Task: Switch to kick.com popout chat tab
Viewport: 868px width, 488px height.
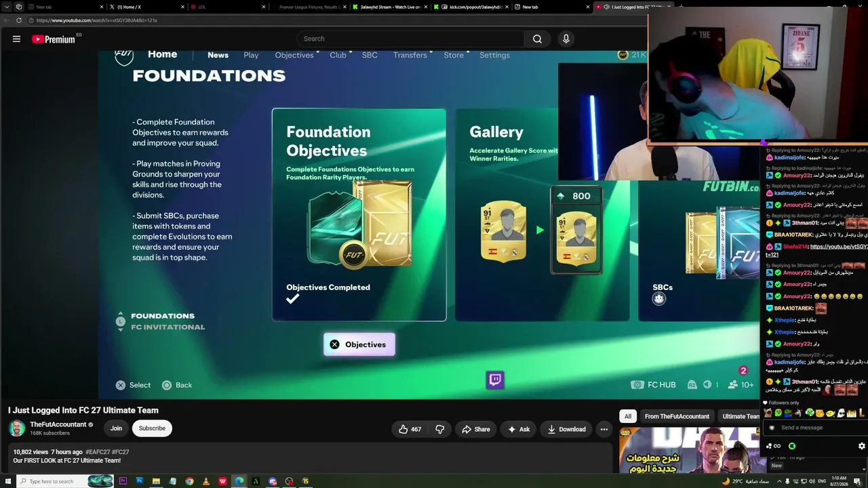Action: 473,7
